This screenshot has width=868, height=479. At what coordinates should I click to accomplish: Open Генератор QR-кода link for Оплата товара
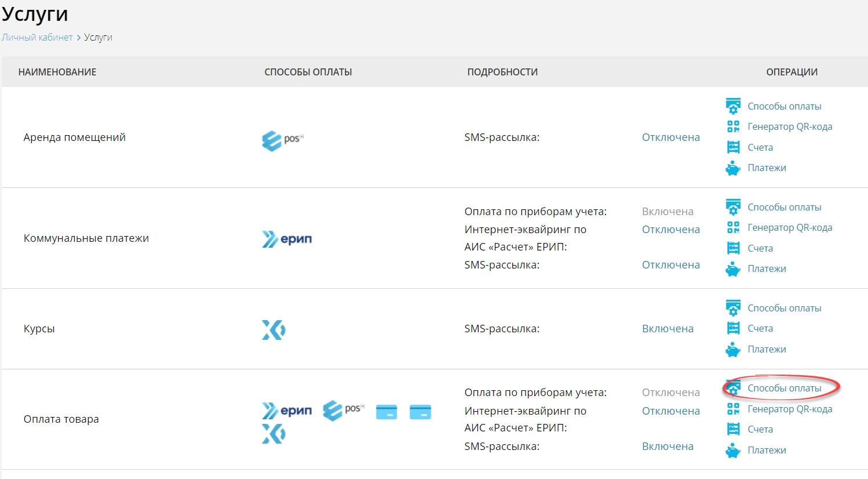pos(790,409)
